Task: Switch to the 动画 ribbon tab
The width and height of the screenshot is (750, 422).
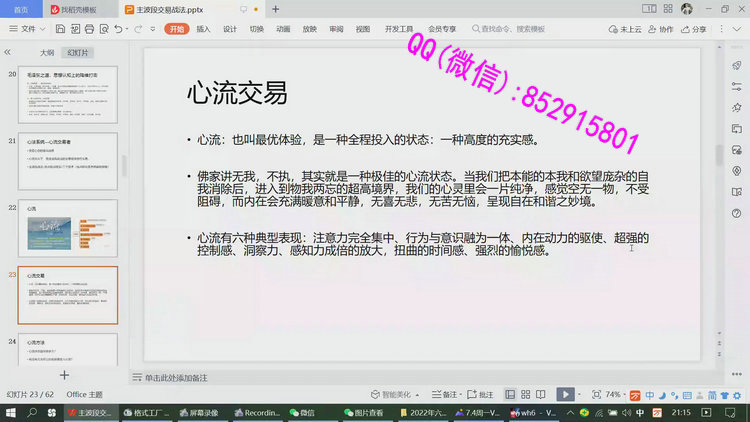Action: [283, 29]
